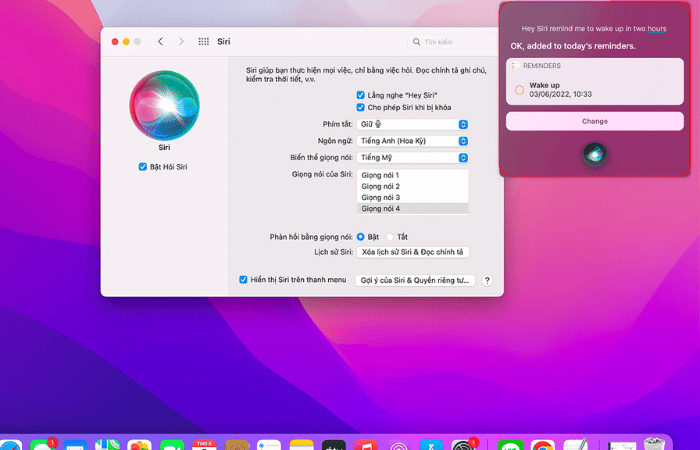Viewport: 700px width, 450px height.
Task: Open System Preferences dock icon with badge
Action: (463, 445)
